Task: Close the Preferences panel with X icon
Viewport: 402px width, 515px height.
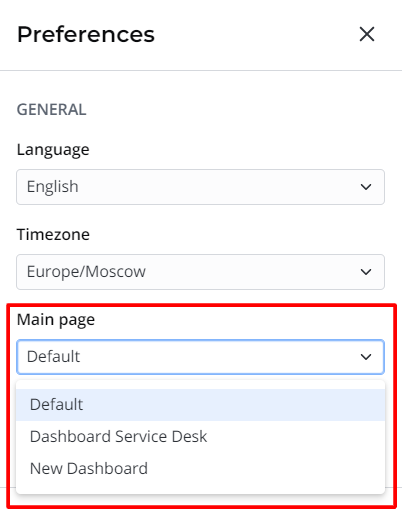Action: (x=367, y=34)
